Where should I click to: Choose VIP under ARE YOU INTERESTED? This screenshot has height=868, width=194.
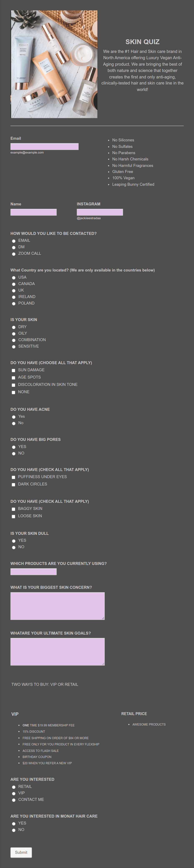click(14, 794)
